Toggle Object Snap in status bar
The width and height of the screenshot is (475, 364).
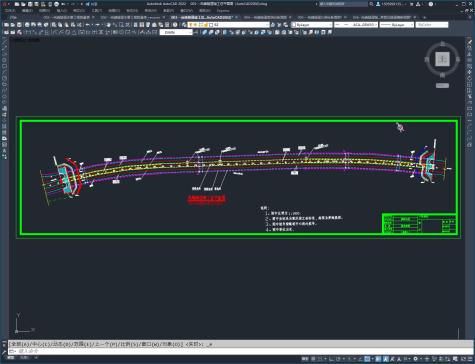367,359
